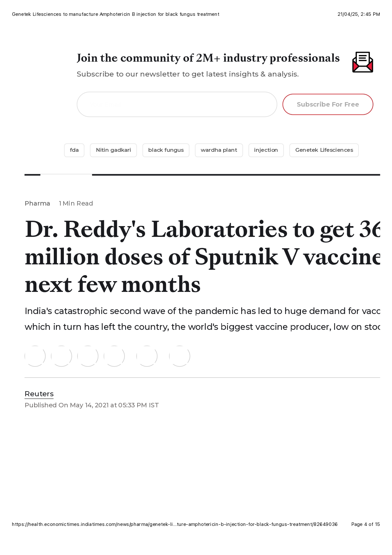This screenshot has width=392, height=555.
Task: Click the fourth circular share button
Action: pyautogui.click(x=114, y=356)
